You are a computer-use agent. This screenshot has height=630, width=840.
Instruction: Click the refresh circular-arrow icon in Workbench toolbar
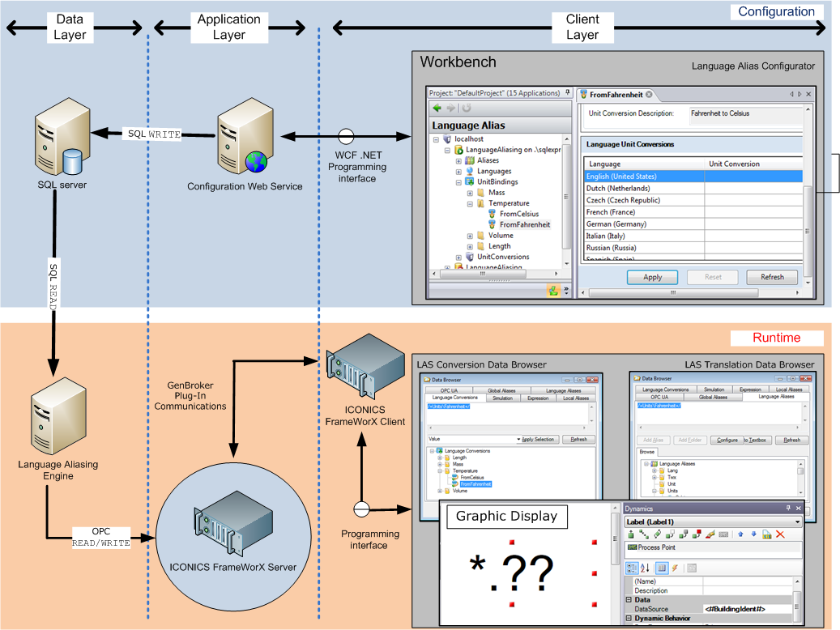pos(466,109)
